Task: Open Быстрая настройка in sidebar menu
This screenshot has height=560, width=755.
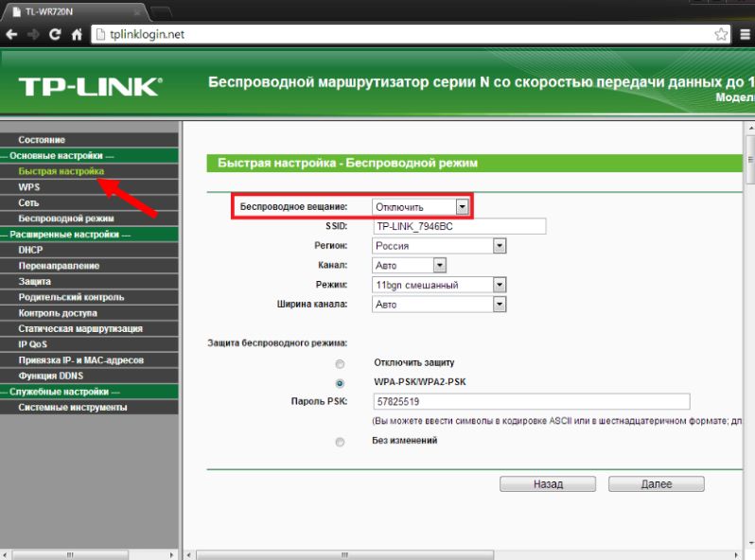Action: (61, 171)
